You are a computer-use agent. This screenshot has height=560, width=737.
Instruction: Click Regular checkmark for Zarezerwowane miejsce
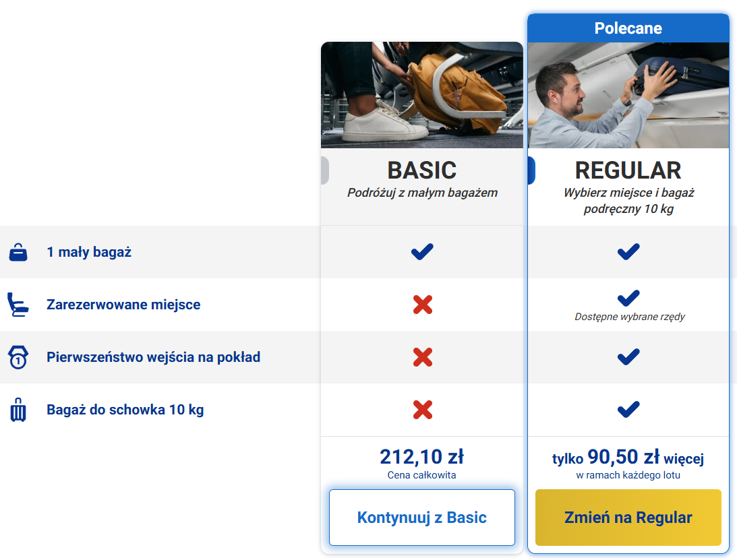628,298
